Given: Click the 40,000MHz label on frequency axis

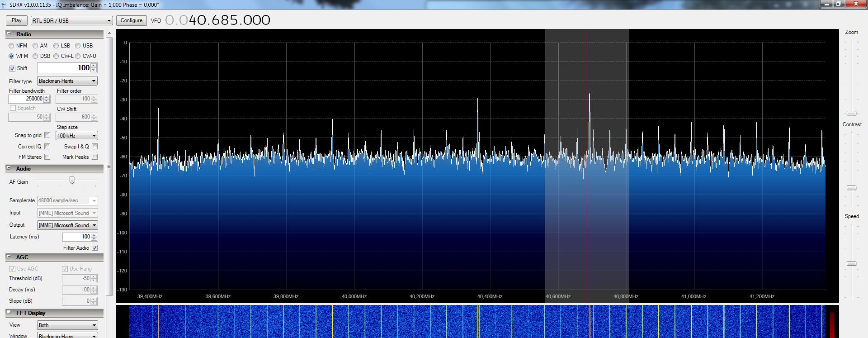Looking at the screenshot, I should pyautogui.click(x=354, y=297).
